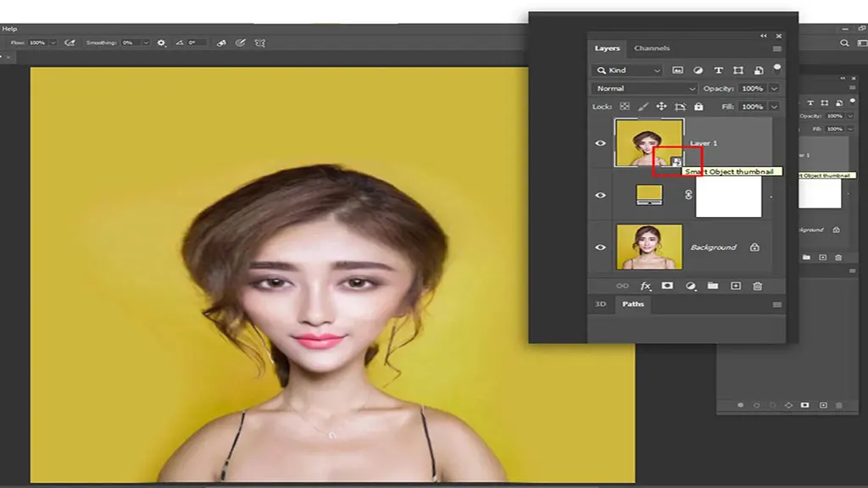
Task: Select the Layer 1 thumbnail
Action: tap(648, 142)
